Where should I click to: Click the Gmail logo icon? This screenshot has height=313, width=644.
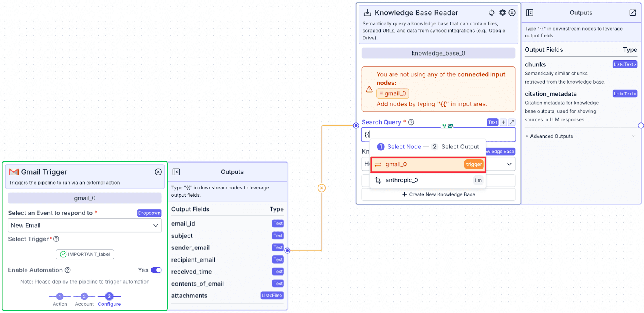coord(14,172)
